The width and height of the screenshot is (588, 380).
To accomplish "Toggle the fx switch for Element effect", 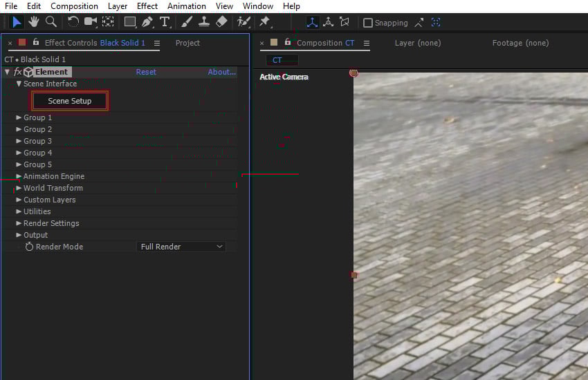I will tap(18, 72).
